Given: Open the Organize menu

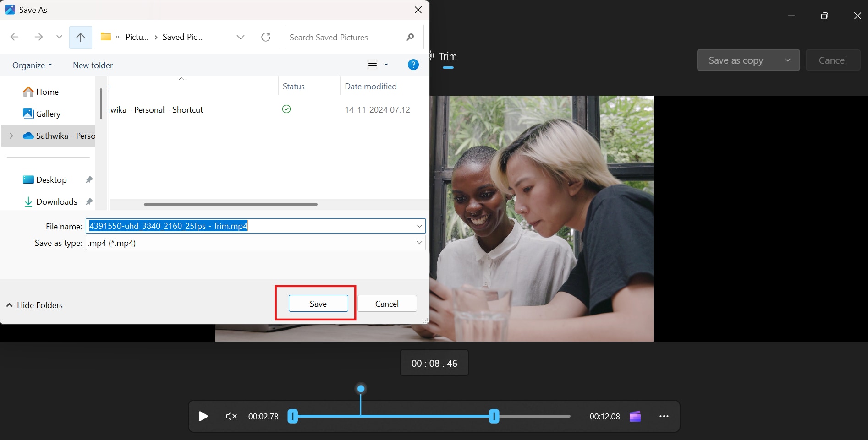Looking at the screenshot, I should (x=32, y=65).
